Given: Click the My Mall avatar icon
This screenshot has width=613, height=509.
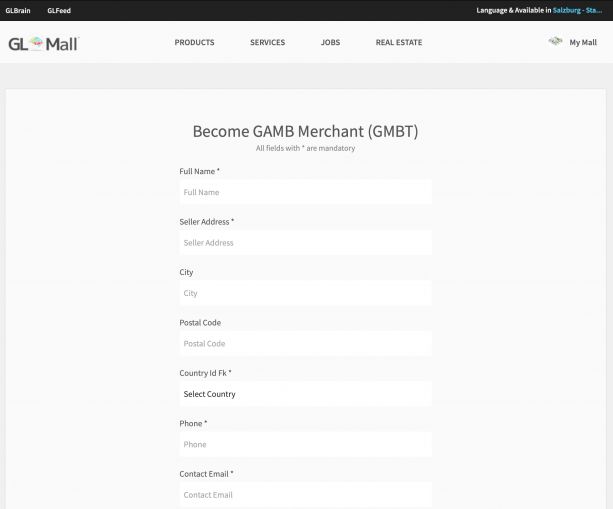Looking at the screenshot, I should coord(555,41).
